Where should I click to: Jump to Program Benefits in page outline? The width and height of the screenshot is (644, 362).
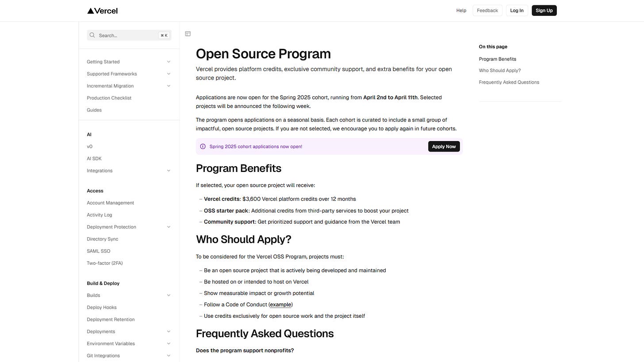[x=498, y=59]
